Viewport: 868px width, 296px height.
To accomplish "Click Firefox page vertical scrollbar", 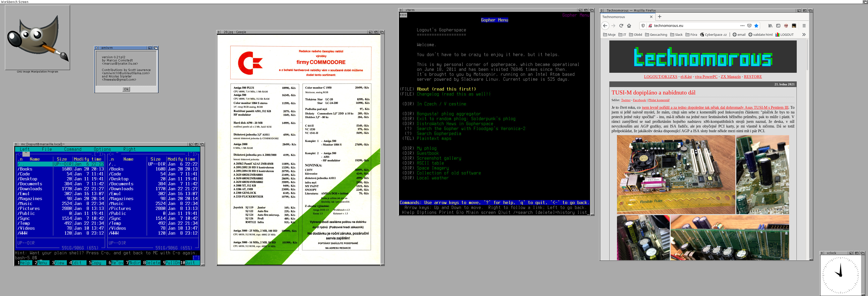I will (x=807, y=54).
